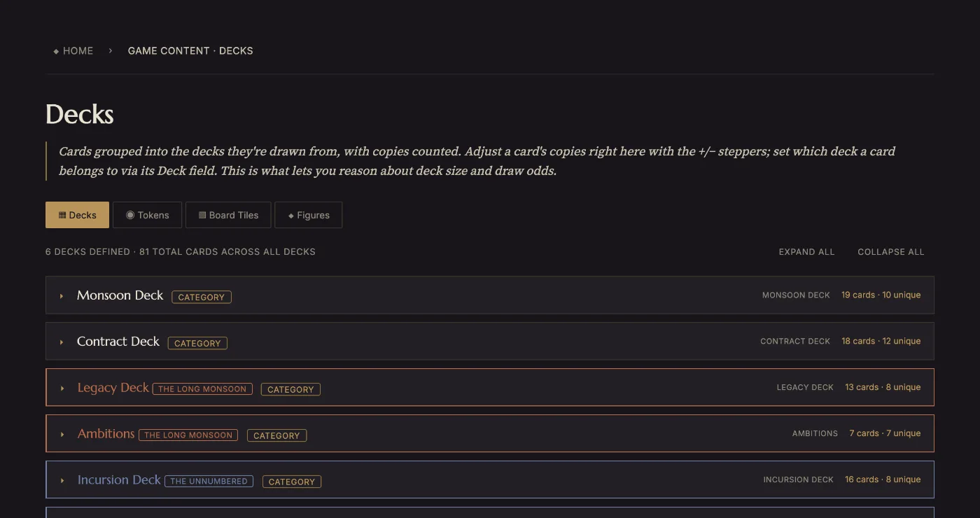Click the Category badge beside Ambitions
Viewport: 980px width, 518px height.
(276, 435)
